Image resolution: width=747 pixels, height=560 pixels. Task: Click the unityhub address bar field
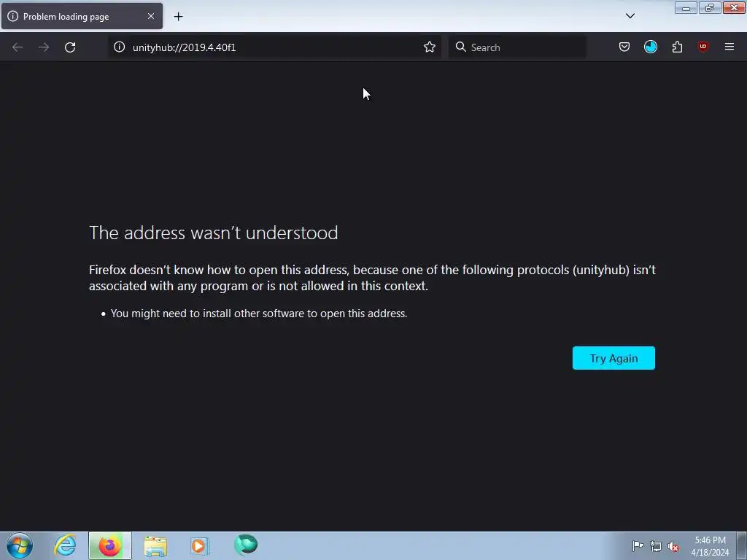click(274, 47)
